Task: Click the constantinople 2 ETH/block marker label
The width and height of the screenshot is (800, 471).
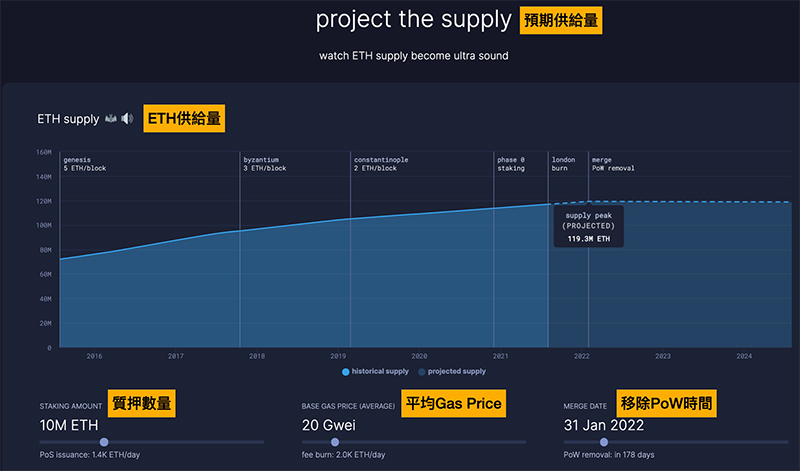Action: [381, 164]
